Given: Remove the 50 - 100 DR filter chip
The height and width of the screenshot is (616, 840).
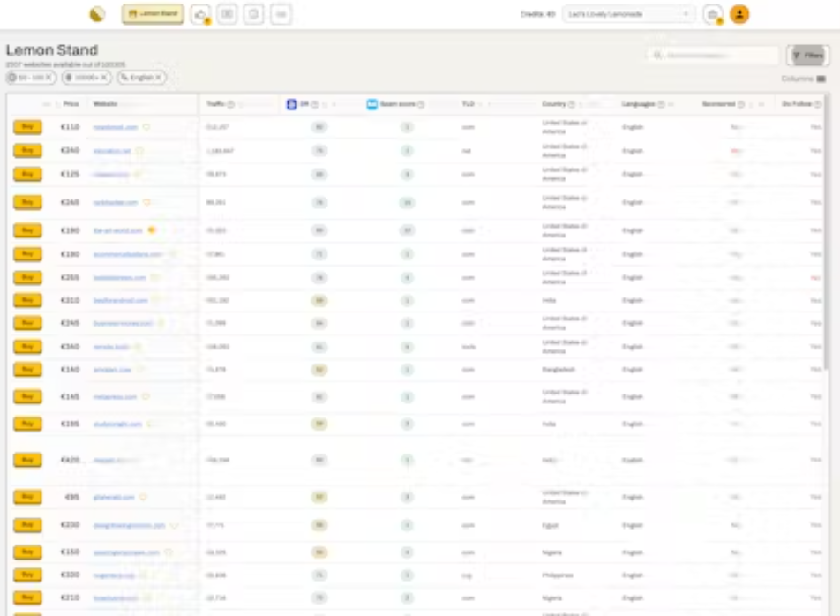Looking at the screenshot, I should tap(49, 78).
